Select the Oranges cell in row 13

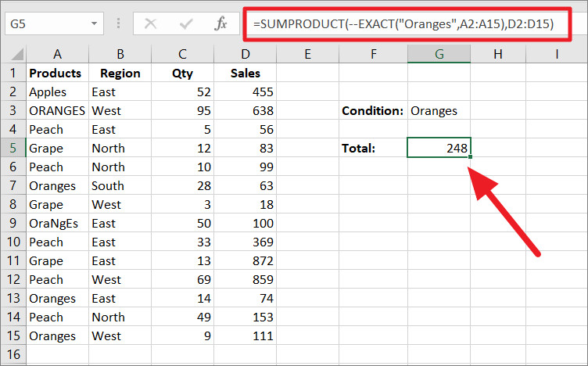[x=57, y=298]
